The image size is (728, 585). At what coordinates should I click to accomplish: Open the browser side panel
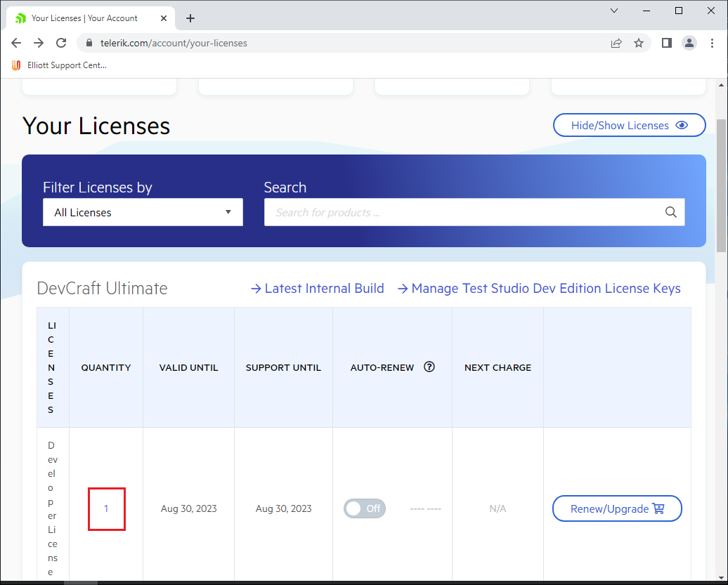pyautogui.click(x=667, y=43)
